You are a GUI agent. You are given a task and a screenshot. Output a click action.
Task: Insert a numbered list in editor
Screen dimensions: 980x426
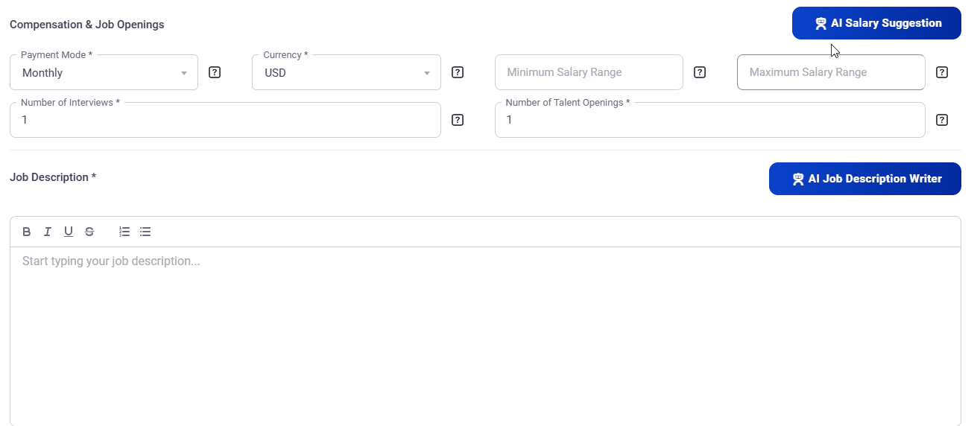coord(124,232)
